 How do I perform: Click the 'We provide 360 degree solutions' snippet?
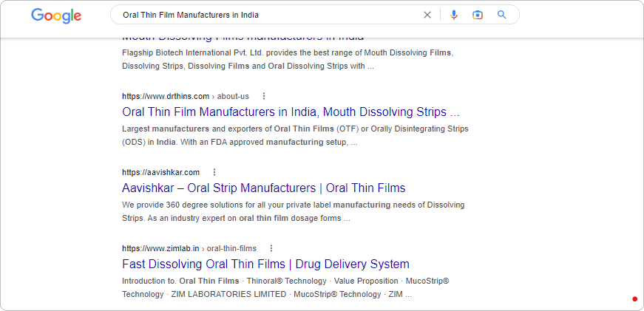coord(294,211)
